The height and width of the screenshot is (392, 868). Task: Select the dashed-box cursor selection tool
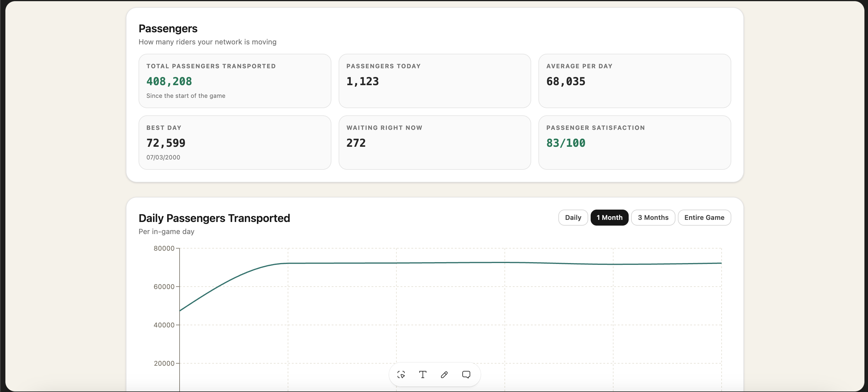coord(401,374)
